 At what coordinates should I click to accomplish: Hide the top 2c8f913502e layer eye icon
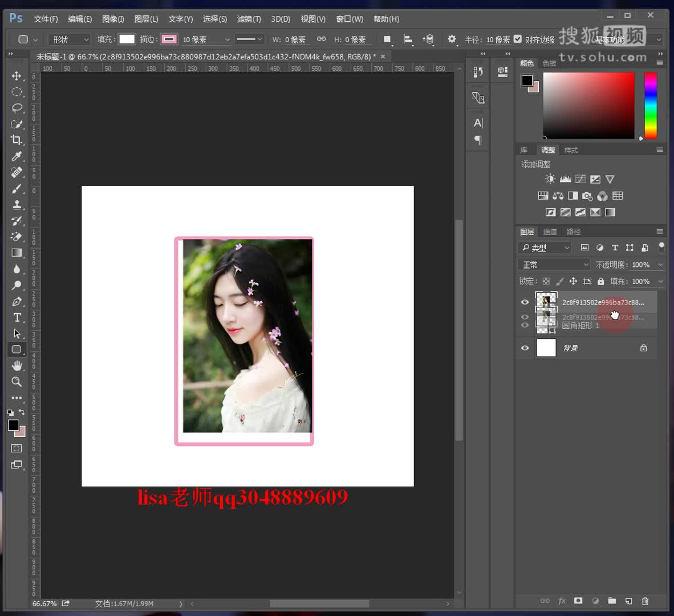(x=525, y=302)
